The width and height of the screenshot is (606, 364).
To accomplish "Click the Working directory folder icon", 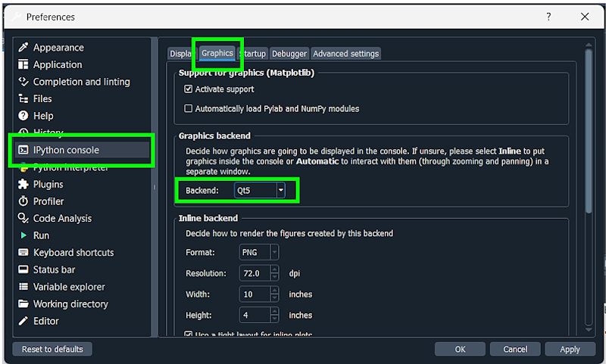I will [23, 303].
